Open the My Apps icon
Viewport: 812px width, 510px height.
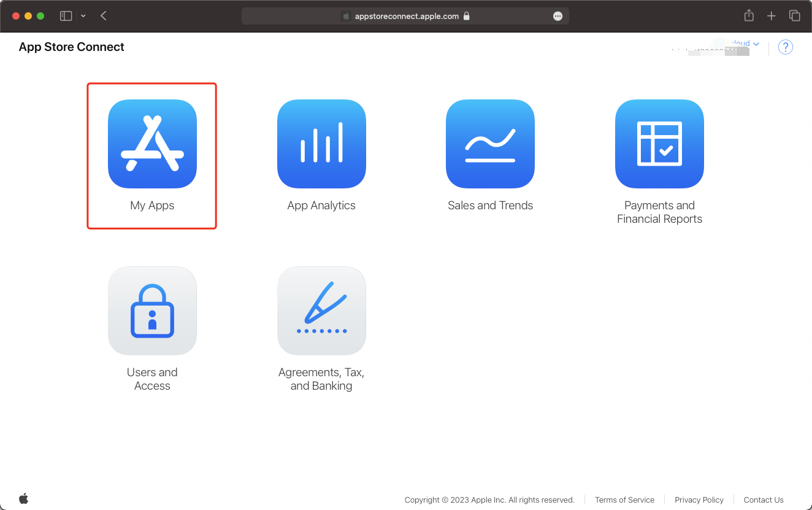pyautogui.click(x=152, y=144)
